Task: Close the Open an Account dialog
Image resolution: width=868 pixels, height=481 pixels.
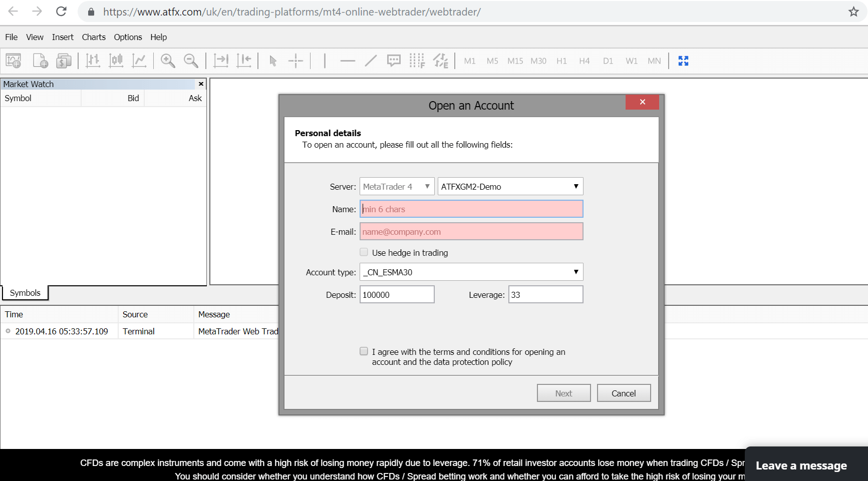Action: tap(642, 102)
